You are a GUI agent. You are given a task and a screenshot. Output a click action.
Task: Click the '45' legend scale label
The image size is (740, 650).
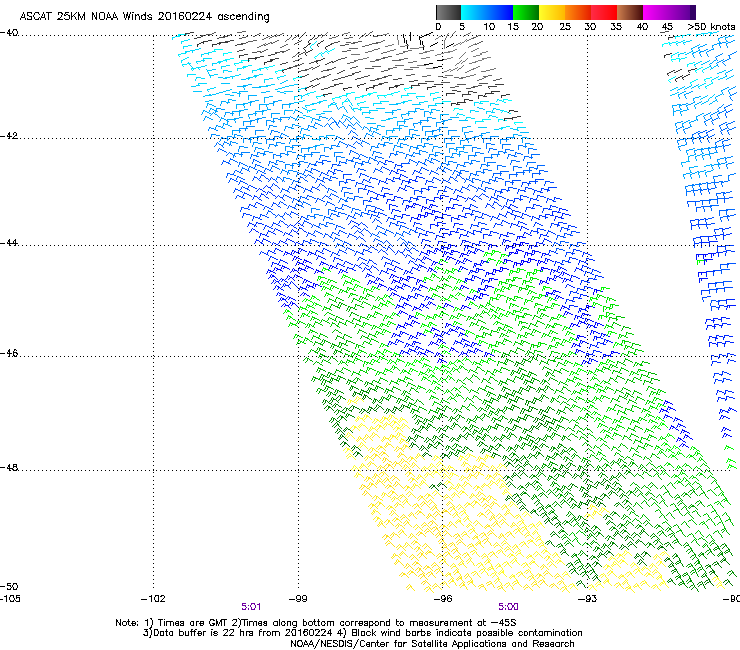(667, 27)
